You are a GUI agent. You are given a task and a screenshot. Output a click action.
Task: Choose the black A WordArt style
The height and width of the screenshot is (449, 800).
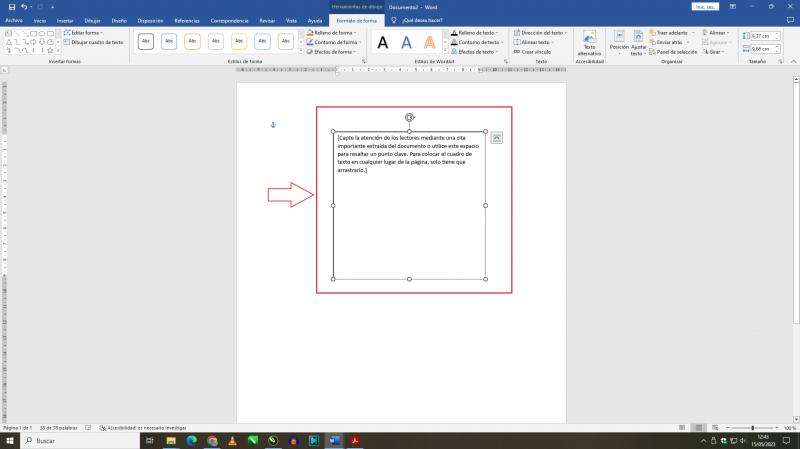383,43
